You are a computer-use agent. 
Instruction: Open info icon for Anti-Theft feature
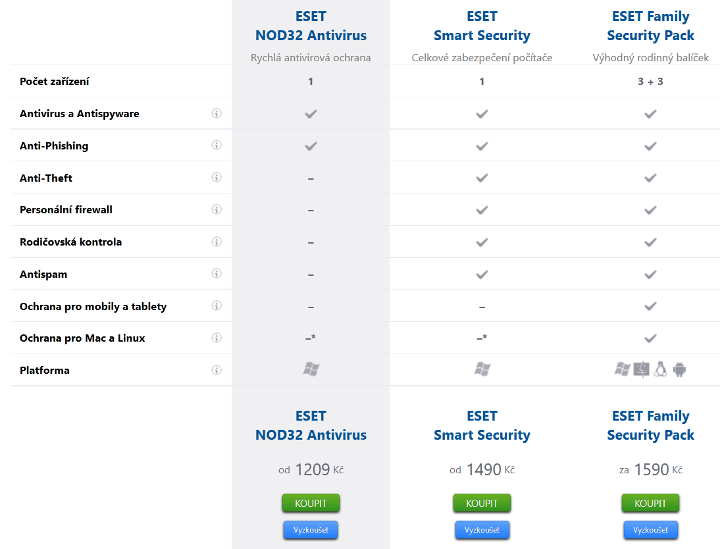tap(217, 178)
